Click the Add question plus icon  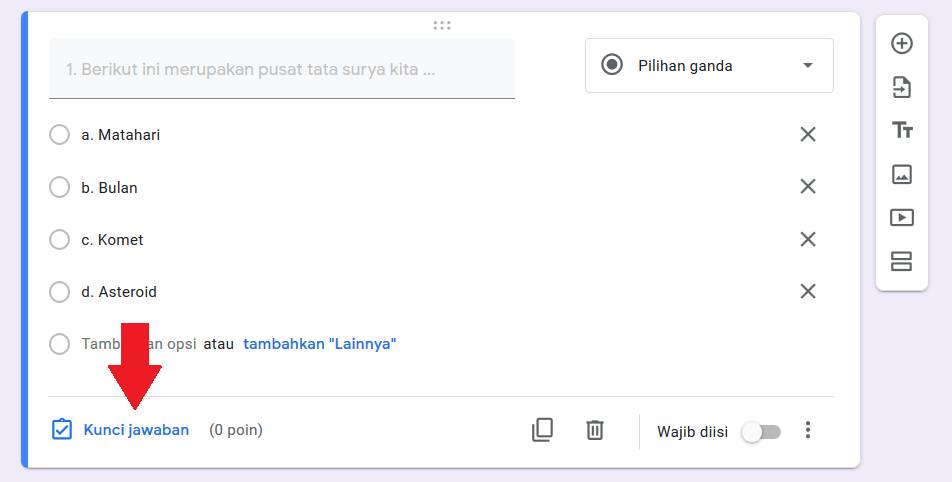pyautogui.click(x=901, y=44)
